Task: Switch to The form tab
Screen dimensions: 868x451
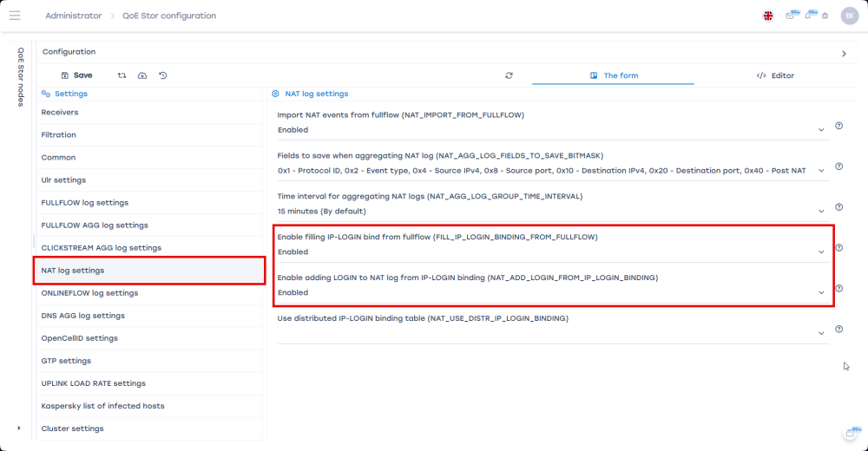Action: [x=614, y=75]
